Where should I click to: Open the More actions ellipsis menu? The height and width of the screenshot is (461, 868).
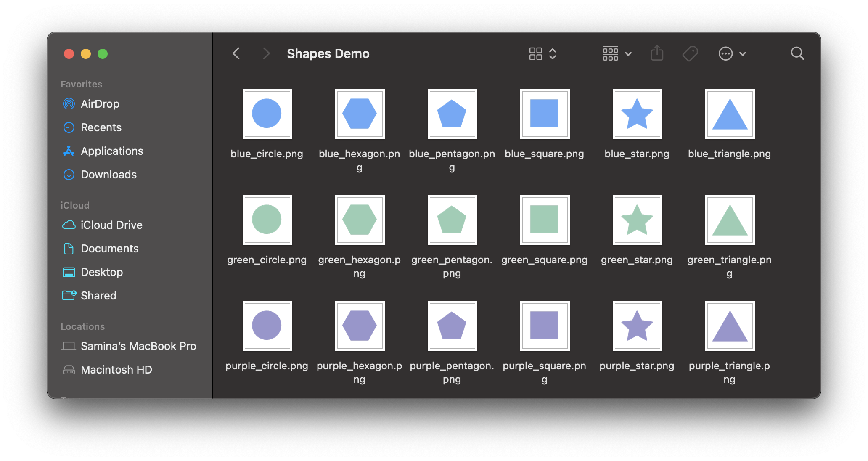coord(732,53)
